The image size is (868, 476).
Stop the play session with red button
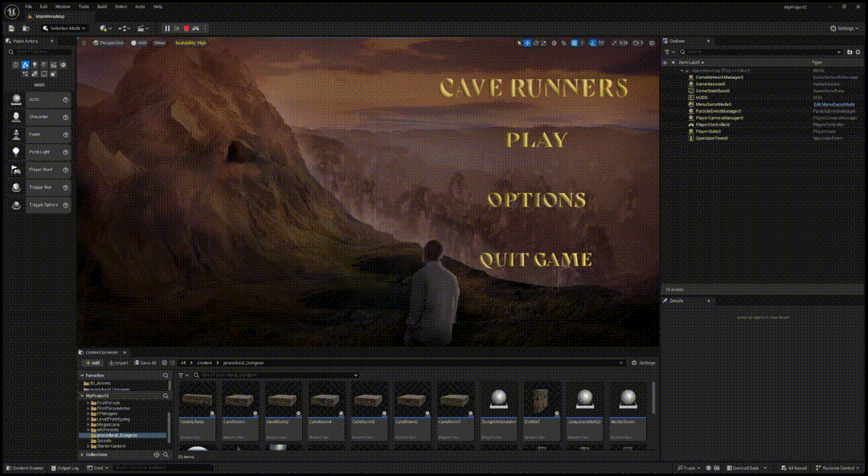186,28
